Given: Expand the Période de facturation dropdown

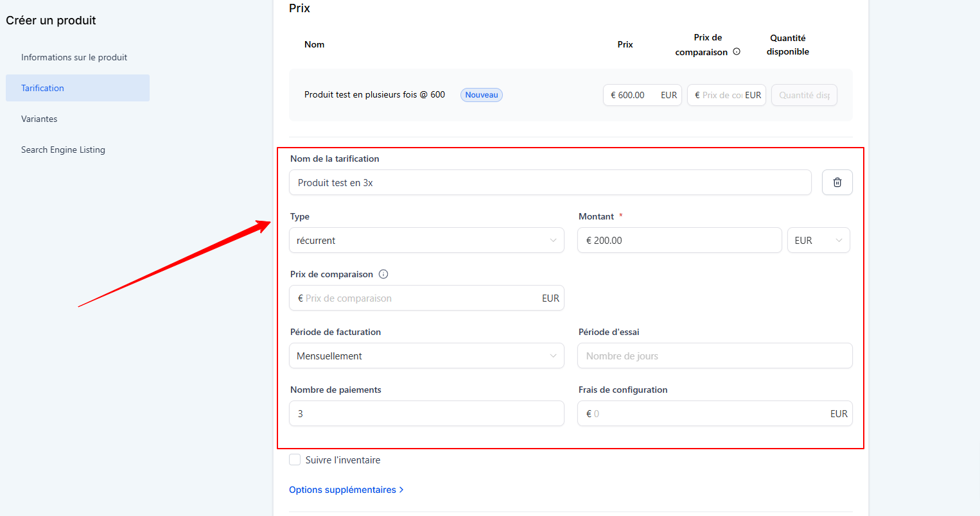Looking at the screenshot, I should coord(426,356).
